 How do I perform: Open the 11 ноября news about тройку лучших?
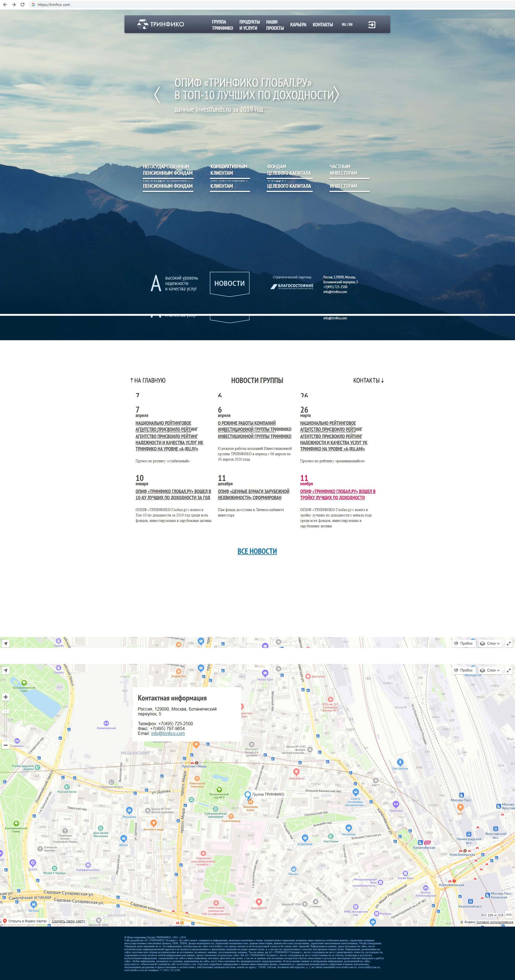338,494
